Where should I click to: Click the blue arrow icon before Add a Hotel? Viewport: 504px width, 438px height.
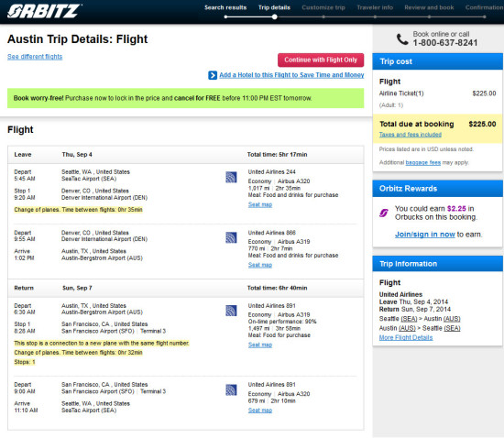[x=213, y=75]
